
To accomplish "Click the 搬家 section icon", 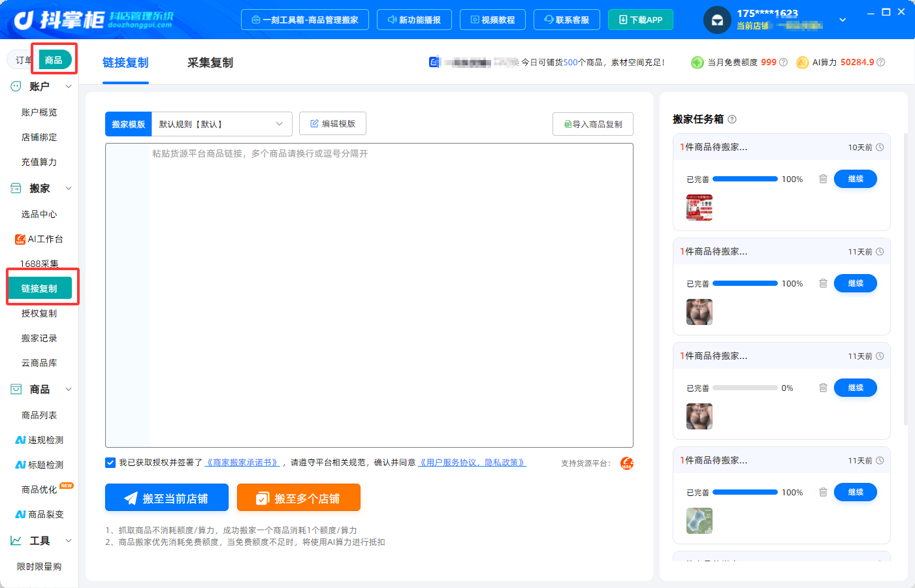I will tap(16, 188).
